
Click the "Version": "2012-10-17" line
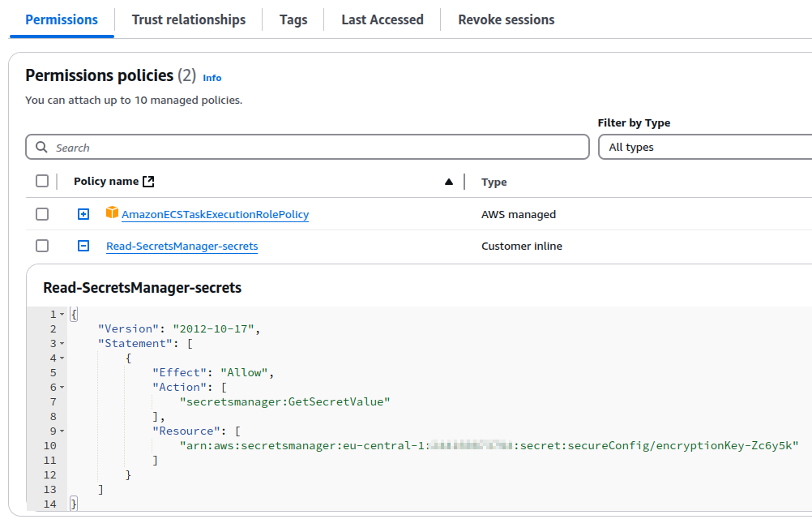tap(178, 329)
